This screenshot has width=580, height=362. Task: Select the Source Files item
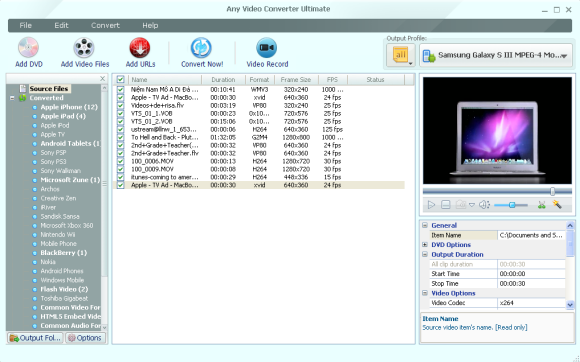[x=48, y=88]
